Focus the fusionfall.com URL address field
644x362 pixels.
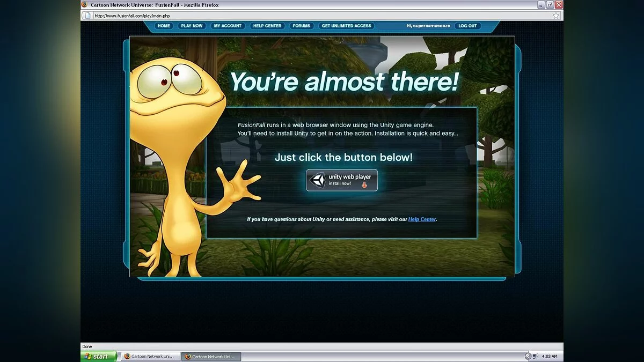pos(322,16)
